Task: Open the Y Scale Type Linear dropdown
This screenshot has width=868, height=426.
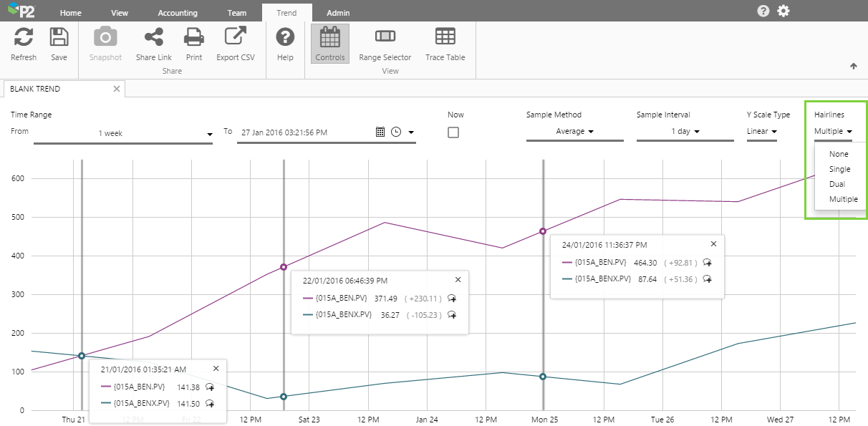Action: click(x=762, y=132)
